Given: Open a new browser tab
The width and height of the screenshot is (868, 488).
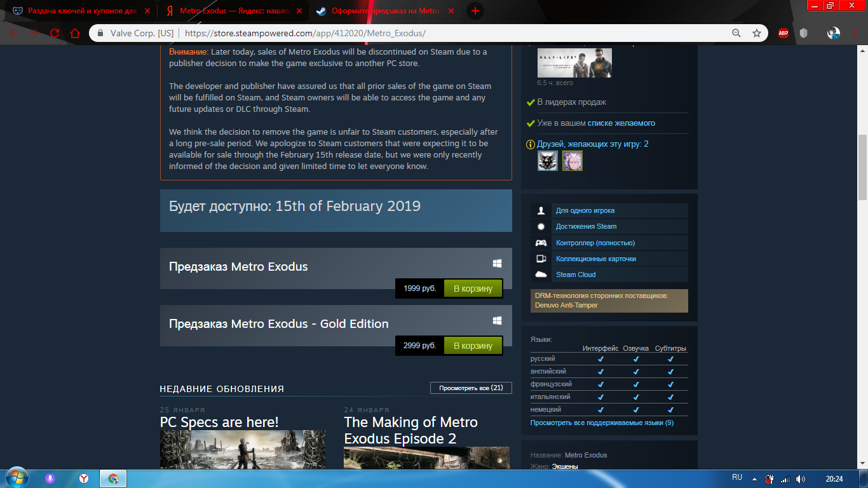Looking at the screenshot, I should click(x=475, y=11).
